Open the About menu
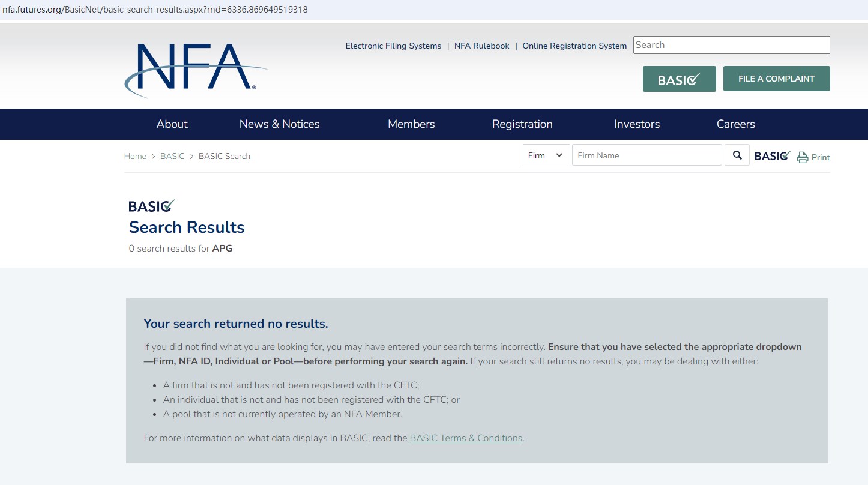This screenshot has height=485, width=868. (x=172, y=124)
